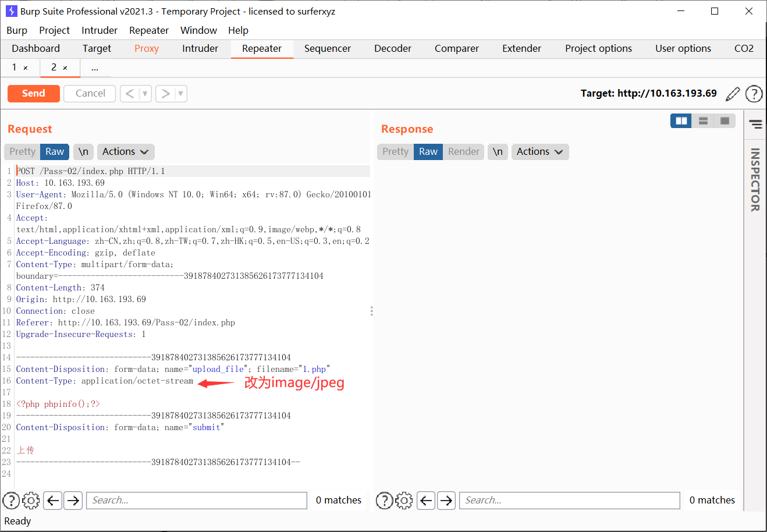Open the Inspector panel menu icon
Viewport: 767px width, 532px height.
(755, 124)
